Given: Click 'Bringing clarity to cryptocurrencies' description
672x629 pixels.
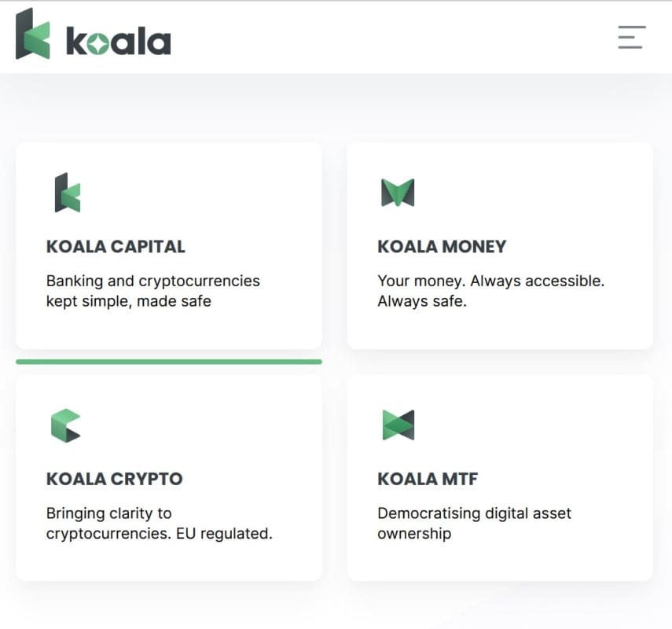Looking at the screenshot, I should [x=160, y=524].
